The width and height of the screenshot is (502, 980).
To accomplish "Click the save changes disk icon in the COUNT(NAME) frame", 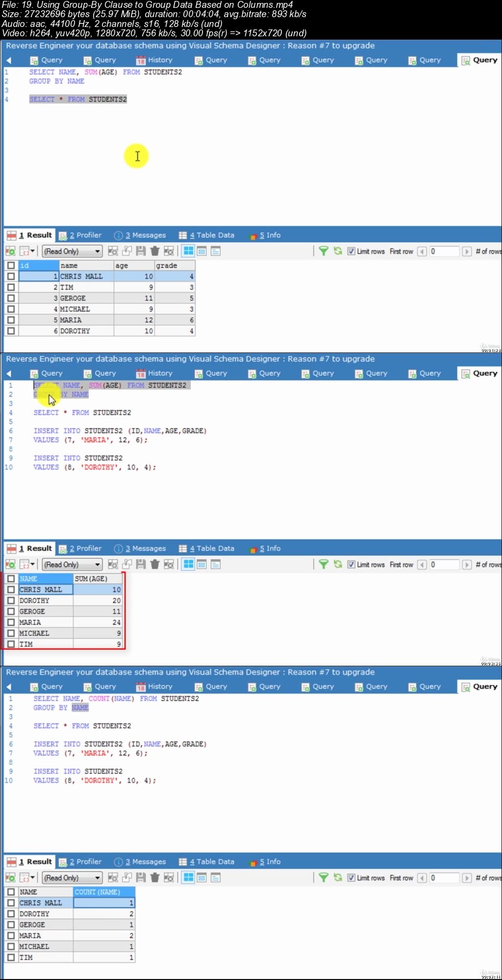I will pyautogui.click(x=141, y=878).
